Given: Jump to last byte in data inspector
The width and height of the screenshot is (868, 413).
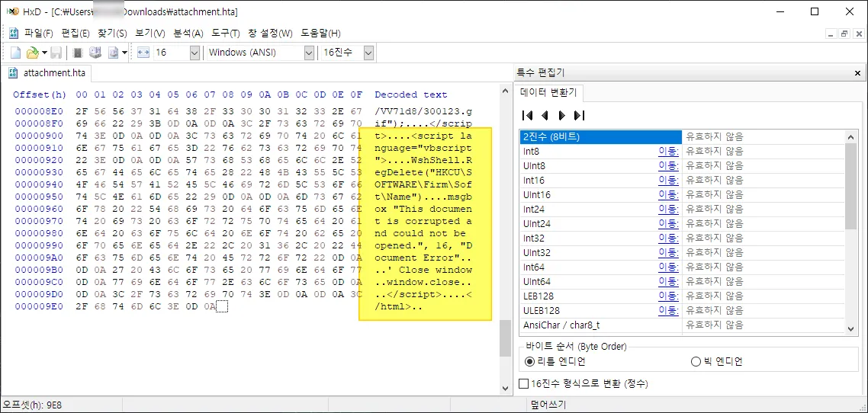Looking at the screenshot, I should coord(579,116).
